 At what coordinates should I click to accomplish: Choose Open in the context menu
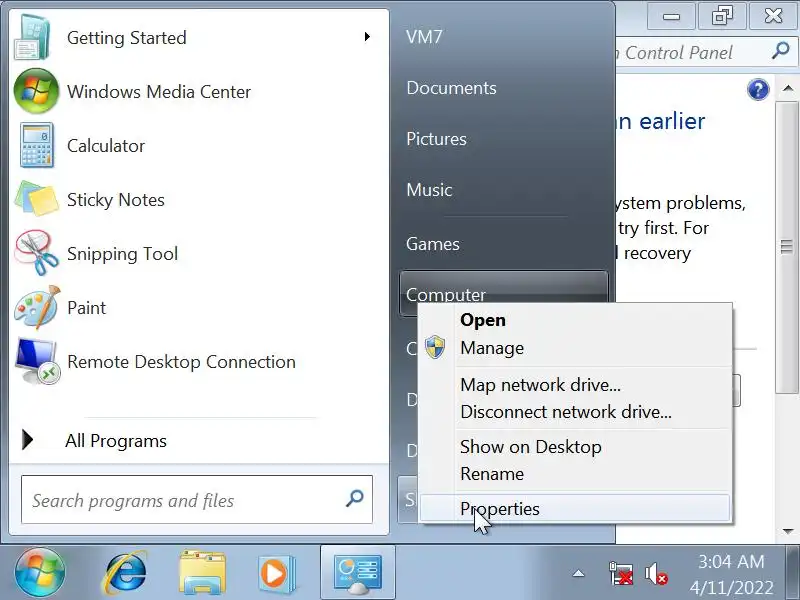(576, 320)
